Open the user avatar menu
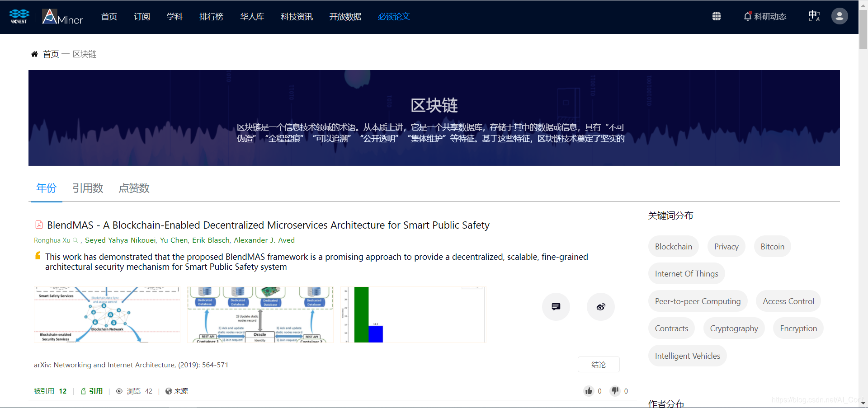The height and width of the screenshot is (408, 868). pyautogui.click(x=840, y=16)
